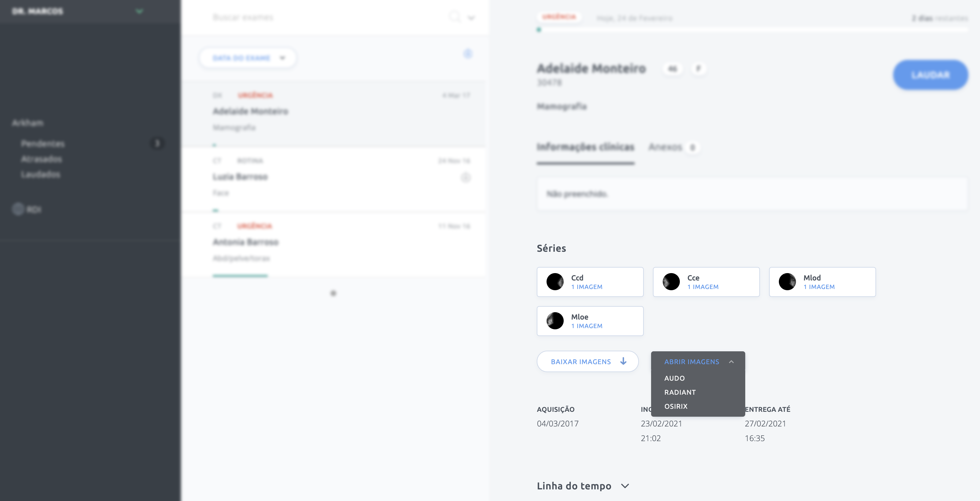Click the search magnifier icon
The width and height of the screenshot is (980, 501).
coord(455,17)
